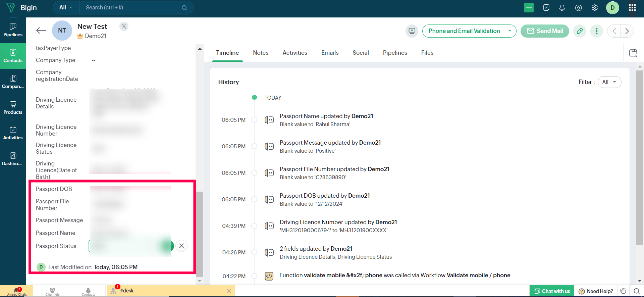Cancel the Passport Status edit with X
This screenshot has height=297, width=644.
point(181,246)
